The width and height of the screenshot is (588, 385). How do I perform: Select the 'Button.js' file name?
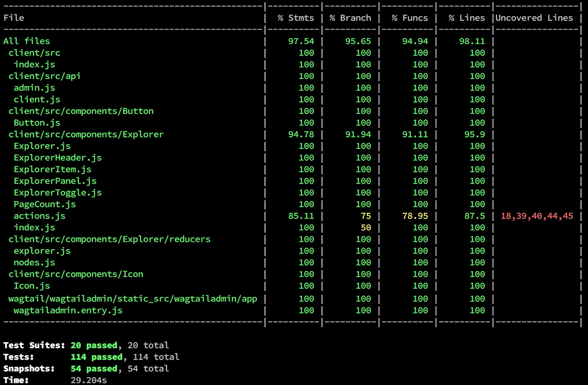[x=37, y=123]
